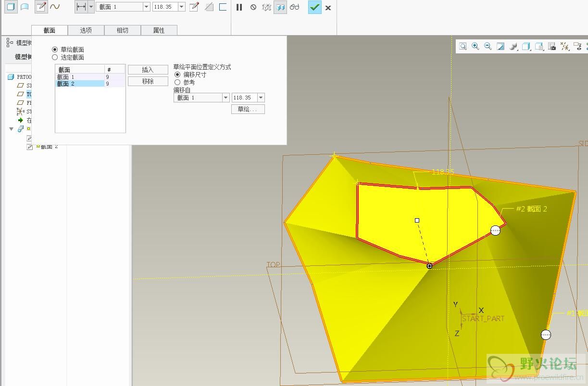Image resolution: width=588 pixels, height=386 pixels.
Task: Select the 选定截面 radio button
Action: coord(55,57)
